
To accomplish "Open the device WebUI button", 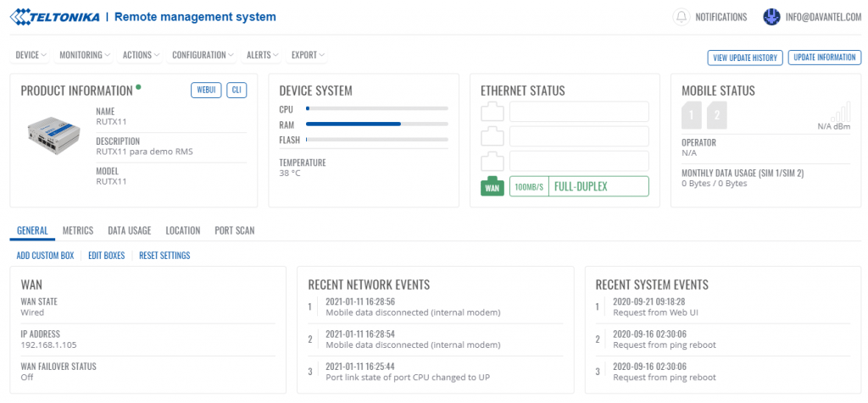I will click(207, 90).
